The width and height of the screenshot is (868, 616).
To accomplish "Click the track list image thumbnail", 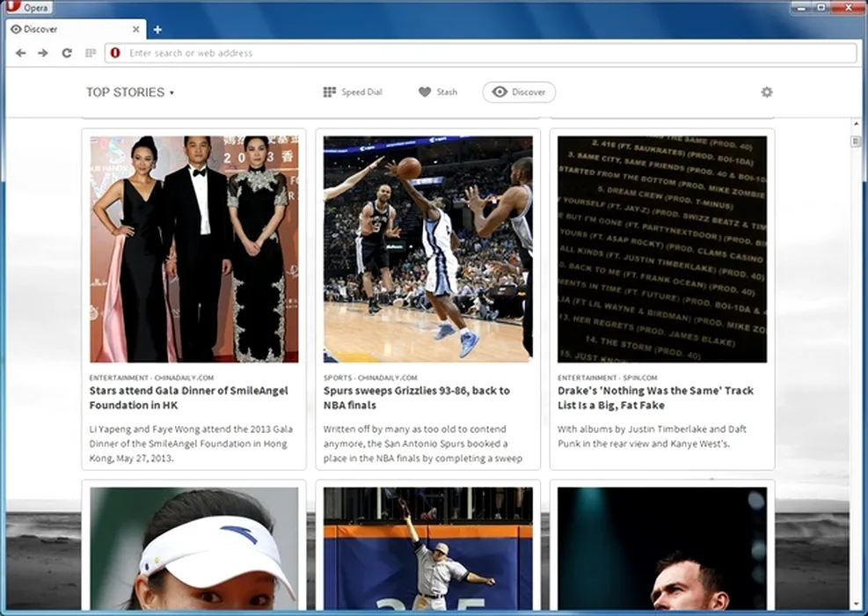I will coord(661,249).
